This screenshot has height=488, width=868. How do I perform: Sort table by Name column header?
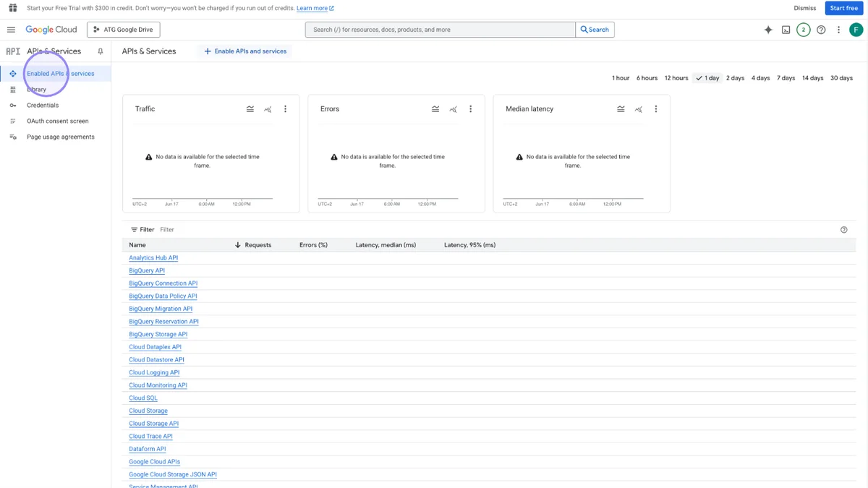(137, 245)
